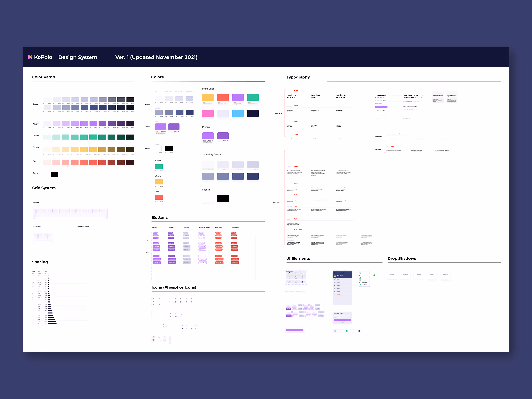Click back arrow in Hello Kenzi header
The image size is (532, 399).
[x=334, y=273]
